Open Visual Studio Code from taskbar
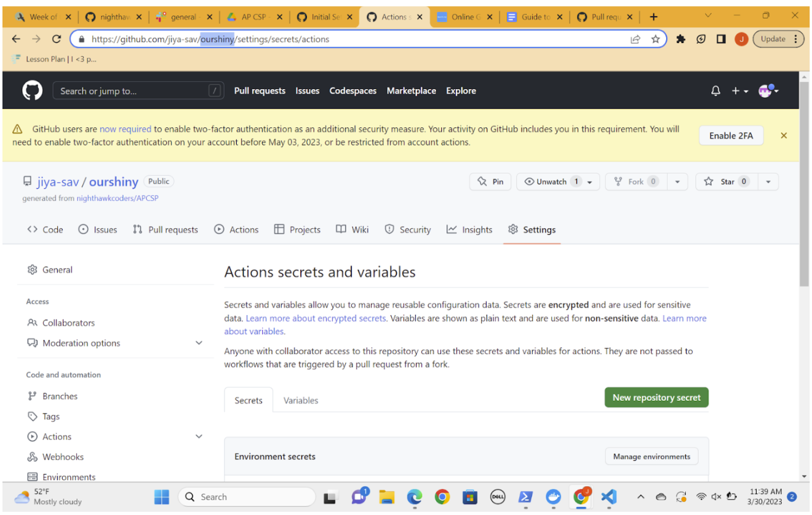Screen dimensions: 812x515 click(608, 497)
